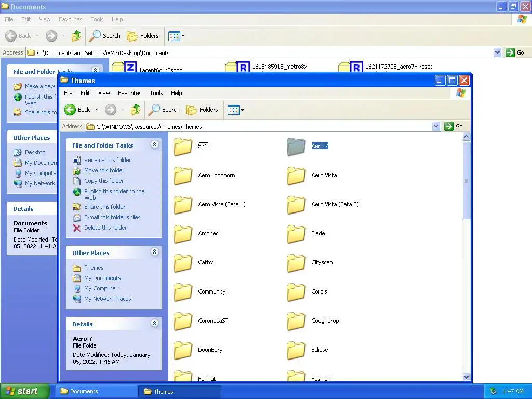Screen dimensions: 532x399
Task: Select Corbis folder icon
Action: [x=296, y=292]
